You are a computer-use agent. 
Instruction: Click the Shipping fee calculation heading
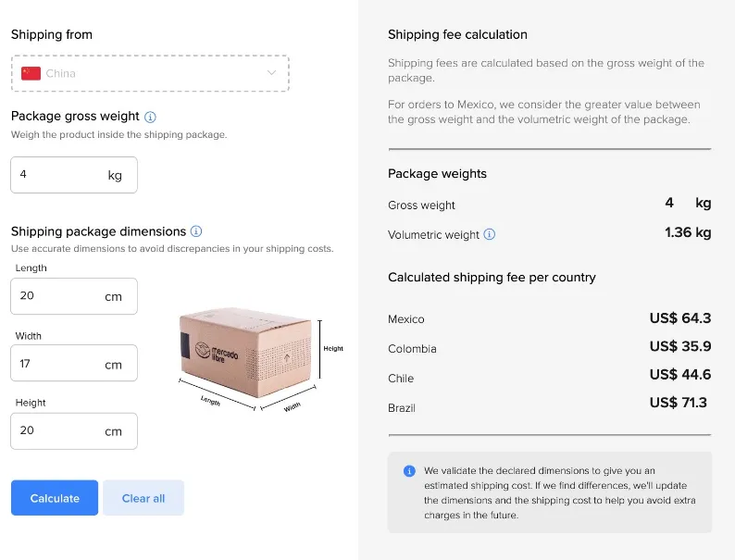click(x=457, y=34)
